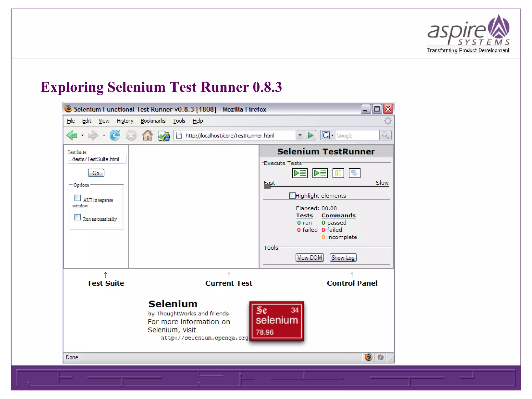Click the Commands heading link

[x=338, y=216]
